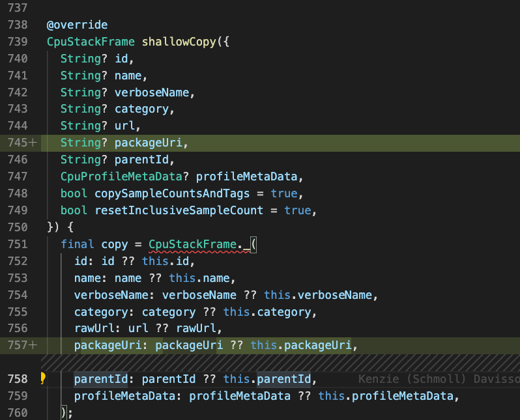Click the 'copy' variable name on line 751
This screenshot has height=420, width=520.
pyautogui.click(x=115, y=245)
